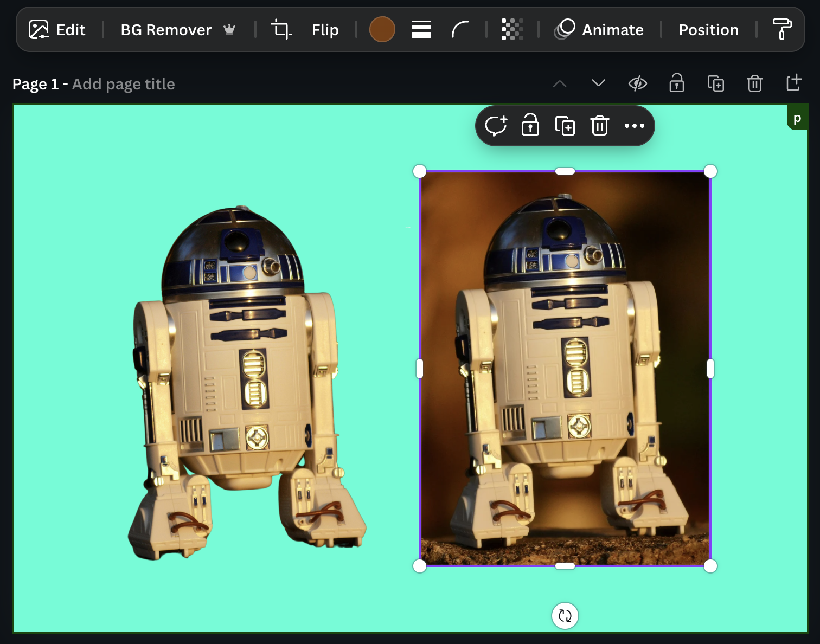Click the bottom-edge crop handle of the selected image
The height and width of the screenshot is (644, 820).
tap(565, 566)
